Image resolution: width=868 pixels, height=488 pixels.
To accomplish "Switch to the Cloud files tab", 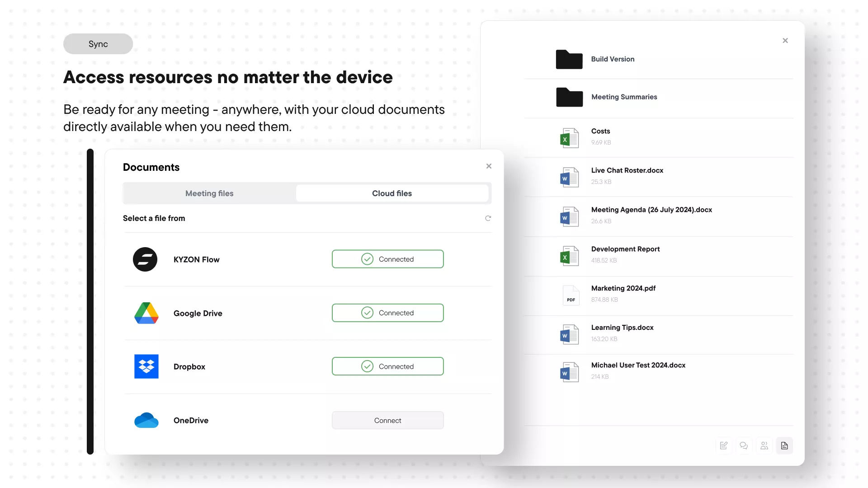I will (x=392, y=193).
